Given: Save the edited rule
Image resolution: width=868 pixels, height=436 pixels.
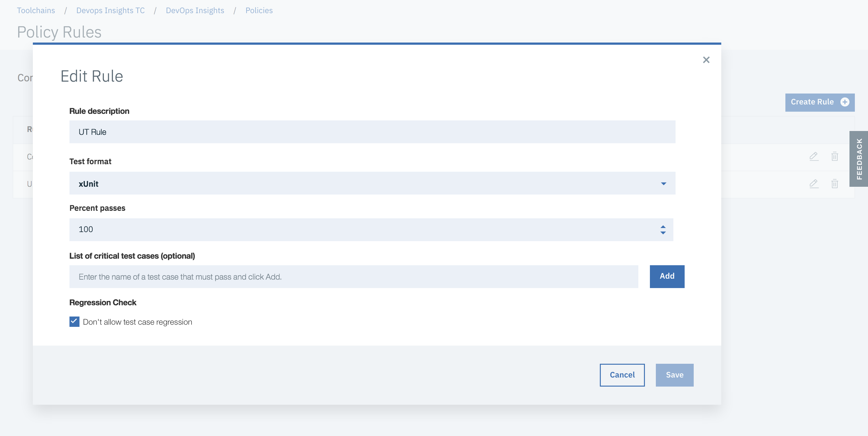Looking at the screenshot, I should coord(674,375).
